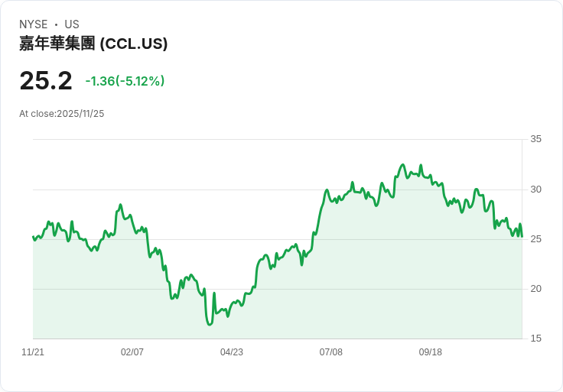The image size is (563, 392).
Task: Click the chart line's lowest trough
Action: pyautogui.click(x=210, y=325)
